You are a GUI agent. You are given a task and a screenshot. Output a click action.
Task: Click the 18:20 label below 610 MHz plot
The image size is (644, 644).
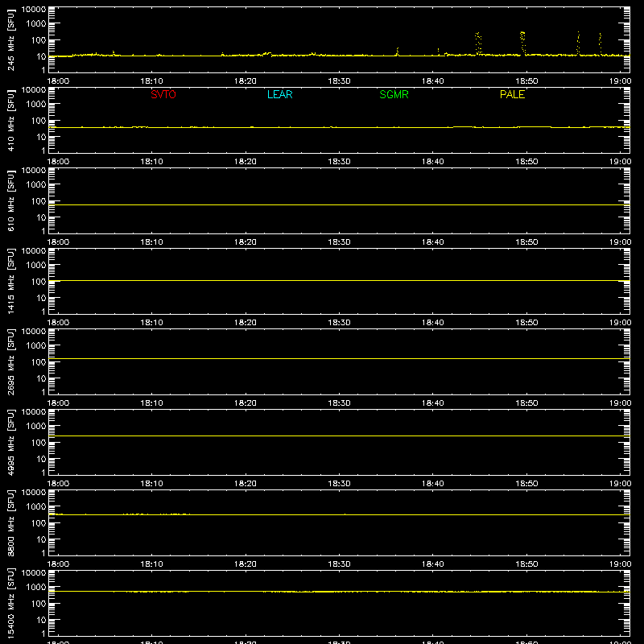click(246, 242)
